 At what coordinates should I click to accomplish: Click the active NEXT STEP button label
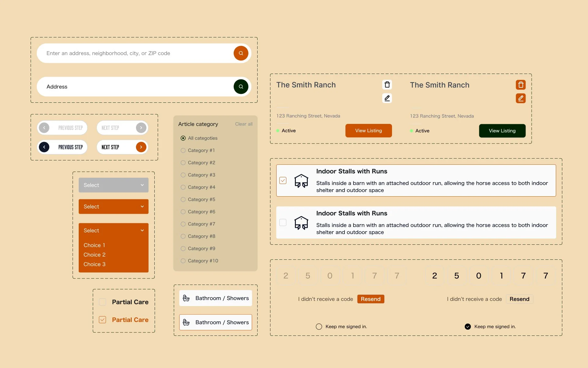pos(110,147)
